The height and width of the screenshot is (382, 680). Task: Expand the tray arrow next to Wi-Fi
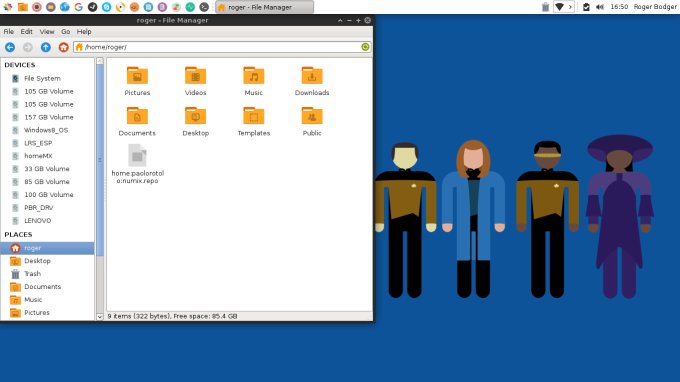570,7
